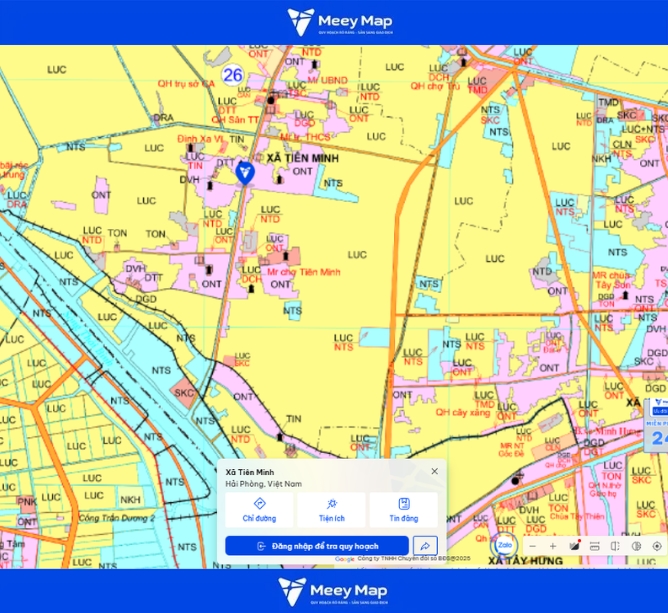This screenshot has width=668, height=613.
Task: Click the blue location pin at Xã Tiên Minh
Action: click(245, 173)
